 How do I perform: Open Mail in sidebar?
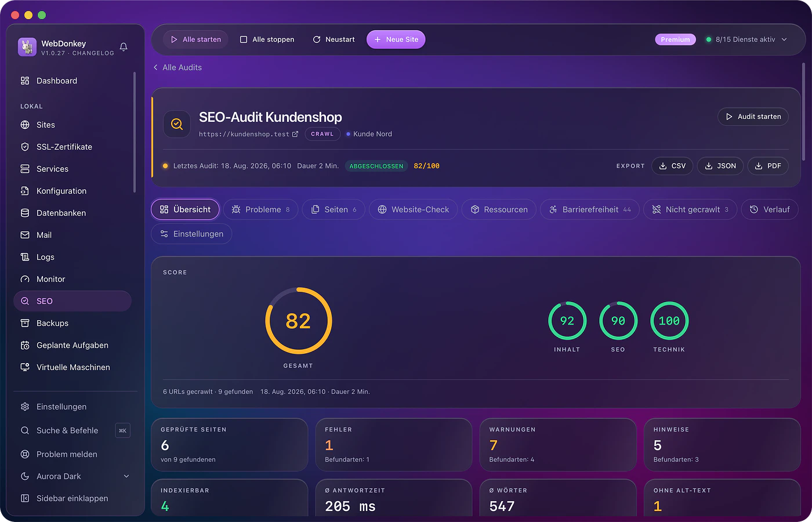(72, 235)
